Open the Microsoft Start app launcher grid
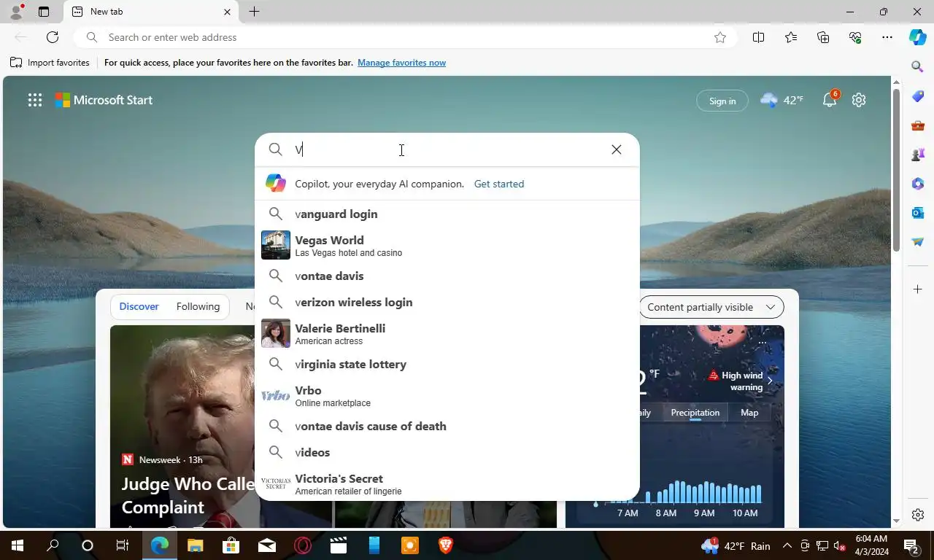The height and width of the screenshot is (560, 934). pyautogui.click(x=35, y=101)
